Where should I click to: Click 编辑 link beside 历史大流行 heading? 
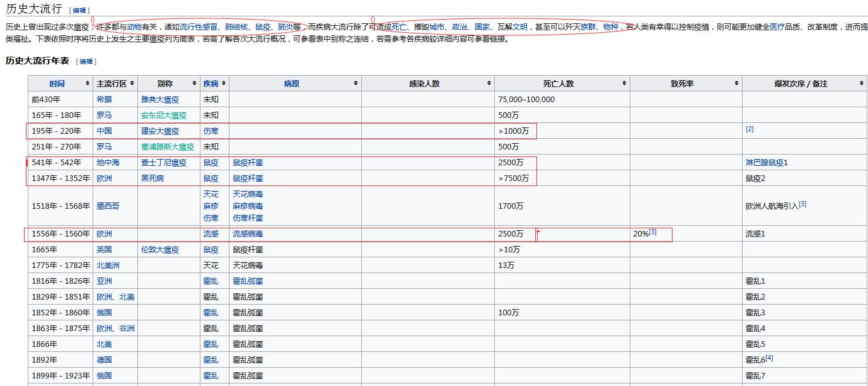point(79,11)
